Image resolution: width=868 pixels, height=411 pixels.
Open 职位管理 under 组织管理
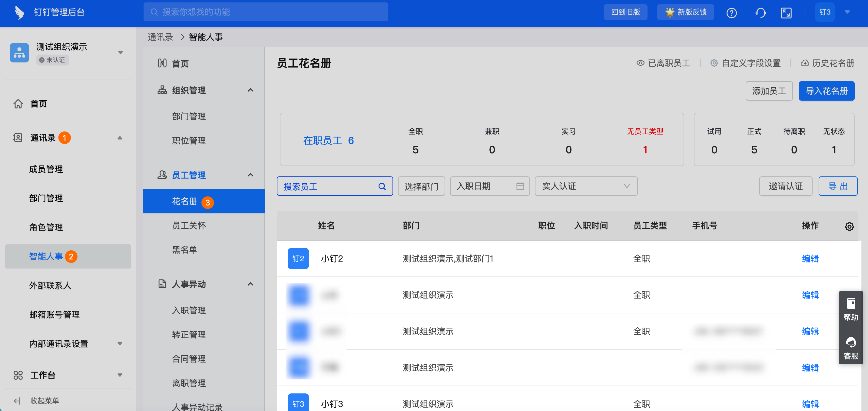coord(189,141)
